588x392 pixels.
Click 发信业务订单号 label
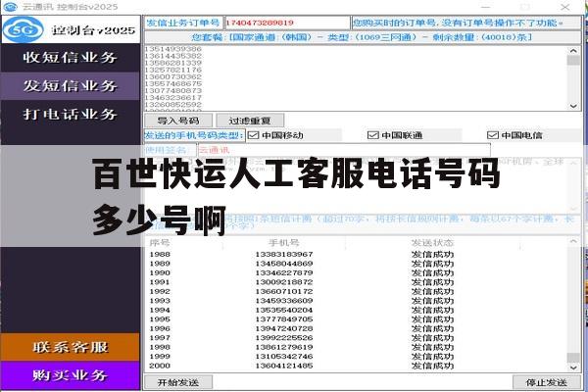[183, 23]
